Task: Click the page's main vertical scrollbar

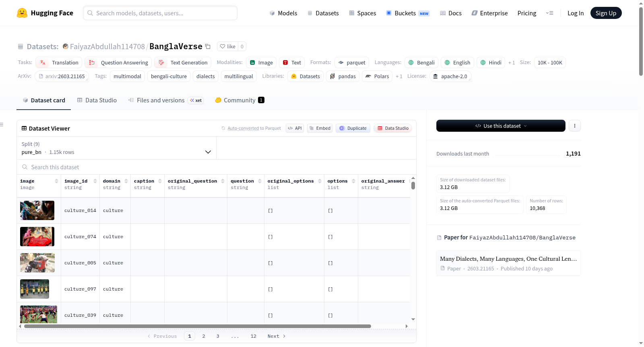Action: pyautogui.click(x=641, y=41)
